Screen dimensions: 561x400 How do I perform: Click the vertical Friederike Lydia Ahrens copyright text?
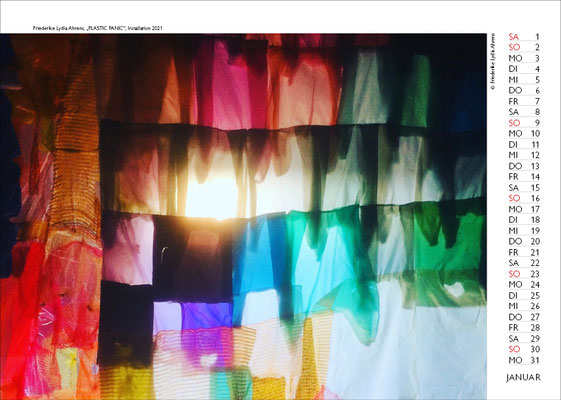point(493,61)
